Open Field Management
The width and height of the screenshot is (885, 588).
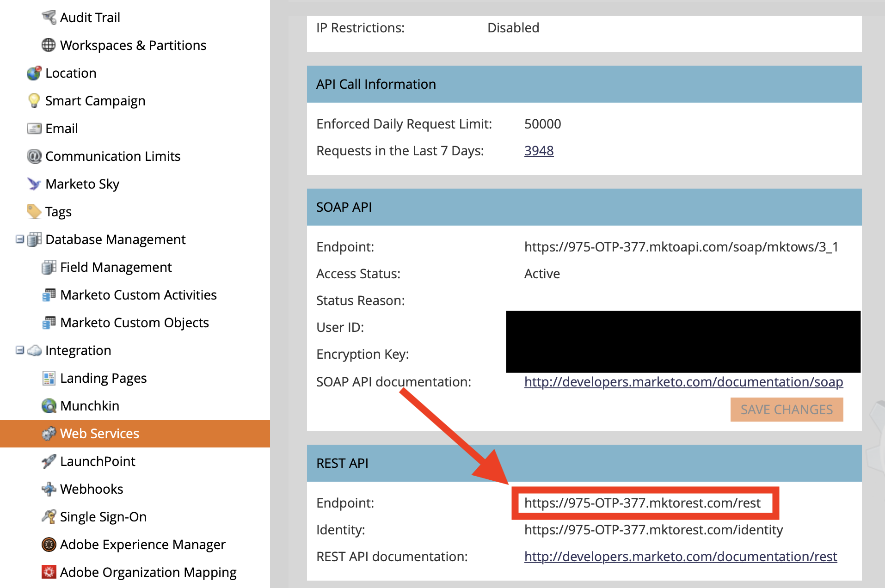[x=116, y=267]
